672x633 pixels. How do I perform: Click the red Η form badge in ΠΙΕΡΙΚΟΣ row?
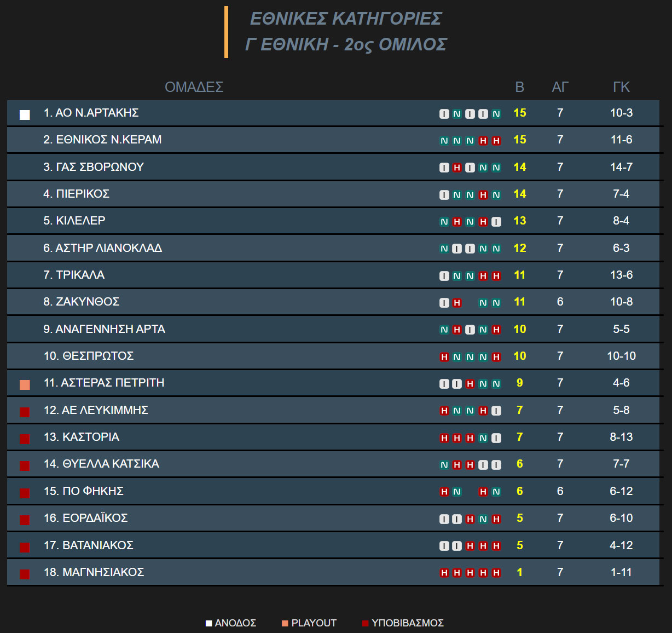[483, 195]
